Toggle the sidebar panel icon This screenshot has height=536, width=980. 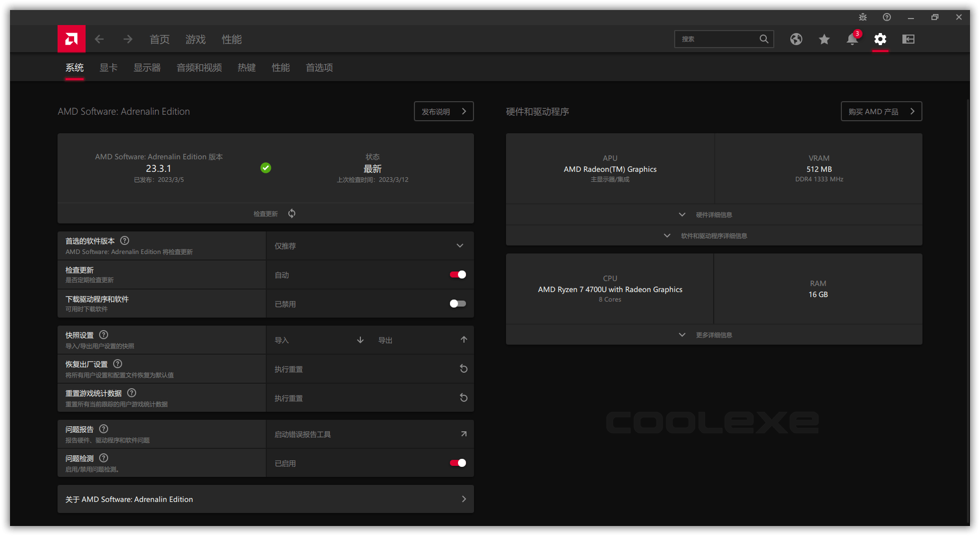[908, 39]
